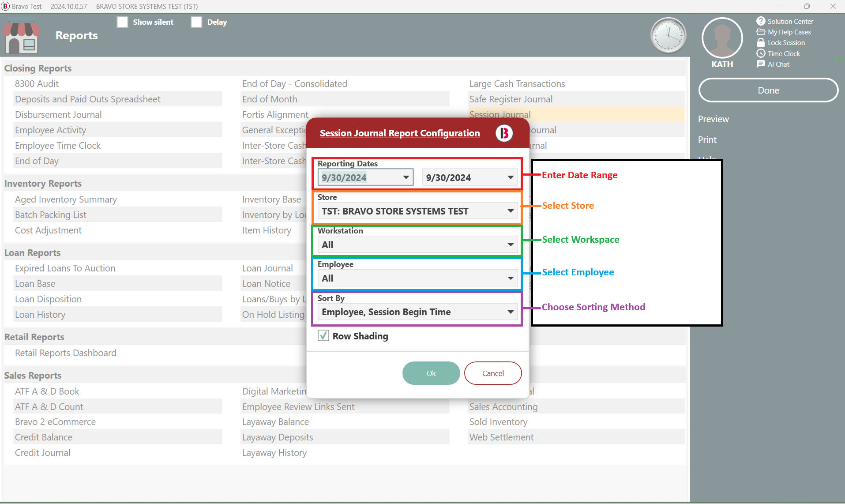This screenshot has width=845, height=504.
Task: Select the Sales Accounting report
Action: pyautogui.click(x=503, y=406)
